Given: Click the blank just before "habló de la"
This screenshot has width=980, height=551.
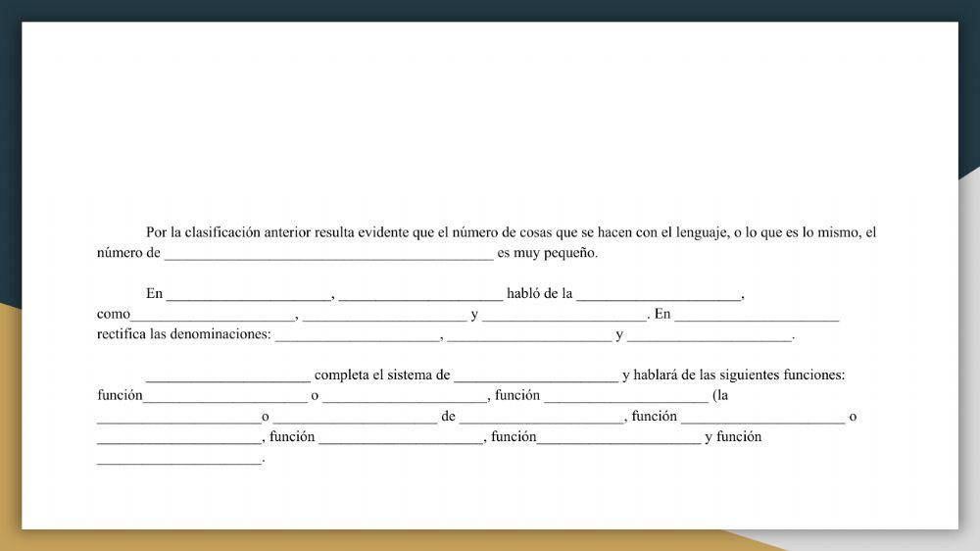Looking at the screenshot, I should point(420,294).
